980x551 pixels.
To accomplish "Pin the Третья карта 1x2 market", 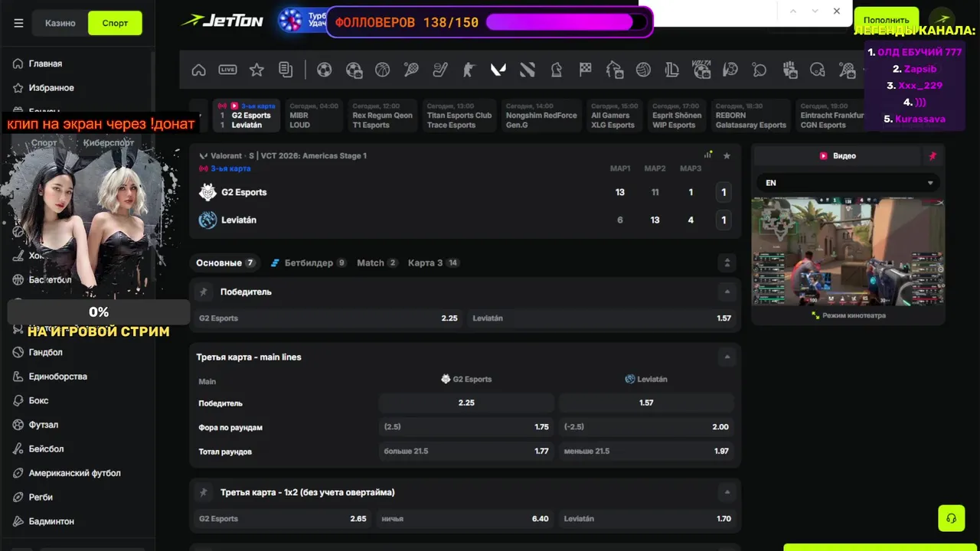I will (x=204, y=492).
